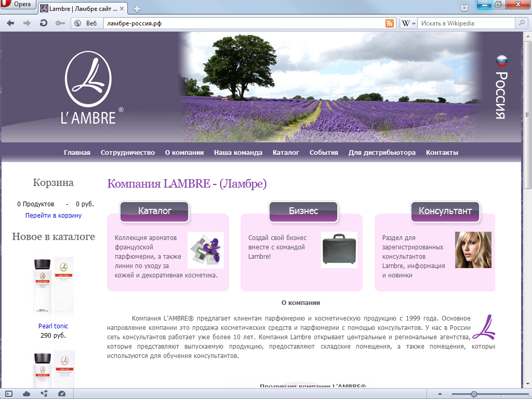Click the vertical Россия label
The height and width of the screenshot is (399, 532).
[x=501, y=96]
